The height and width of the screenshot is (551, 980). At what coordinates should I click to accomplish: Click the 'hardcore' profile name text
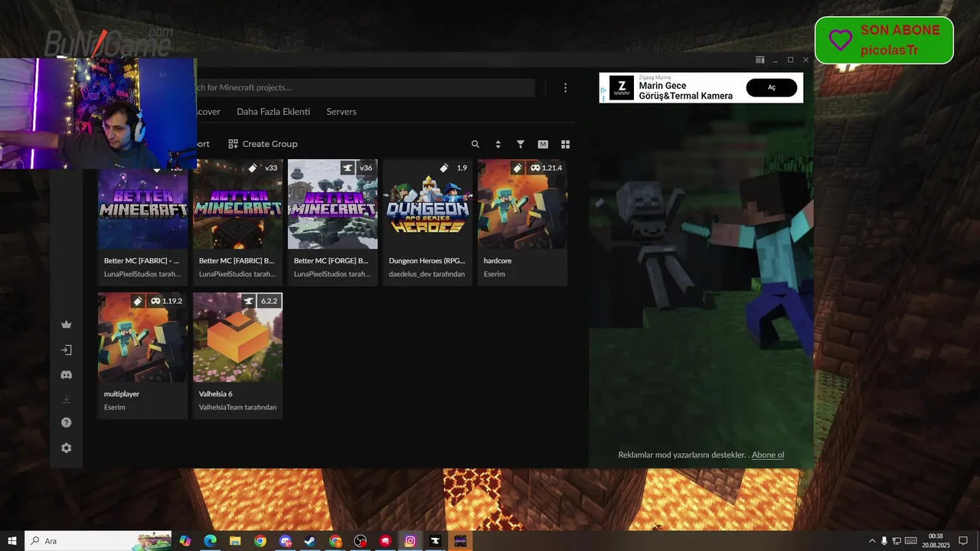[x=498, y=261]
